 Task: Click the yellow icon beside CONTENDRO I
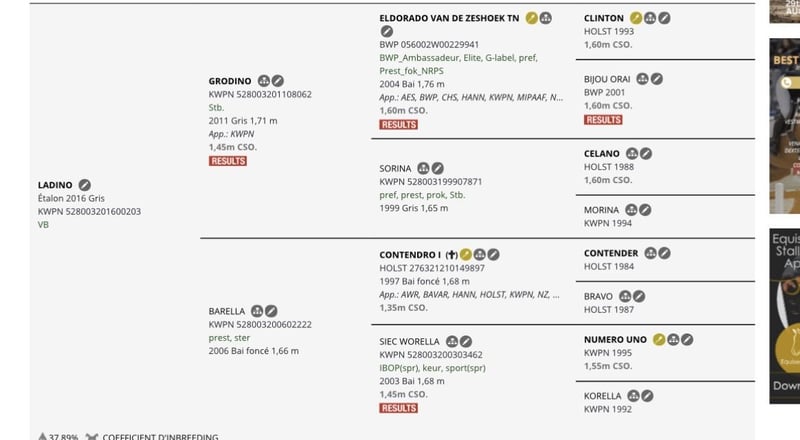click(466, 255)
